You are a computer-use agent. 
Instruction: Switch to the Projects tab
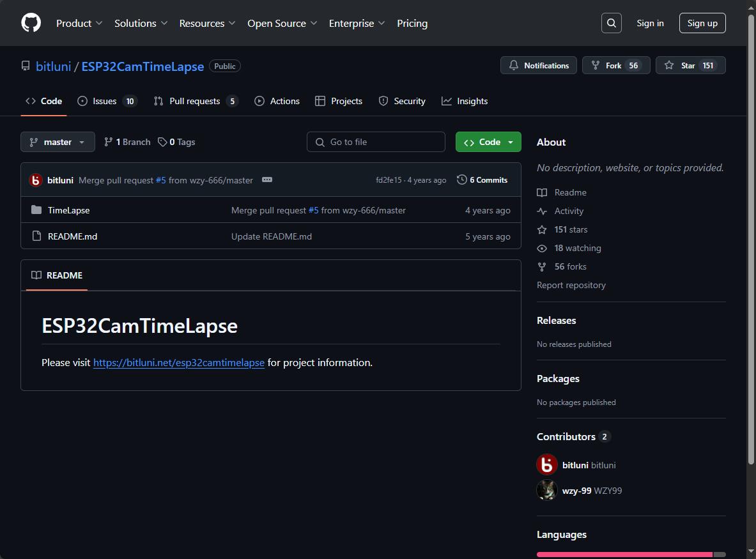click(339, 101)
